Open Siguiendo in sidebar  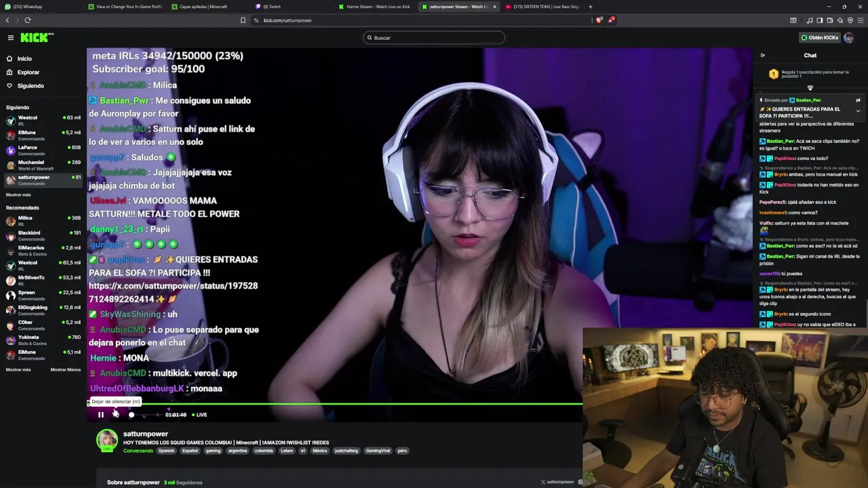click(31, 86)
